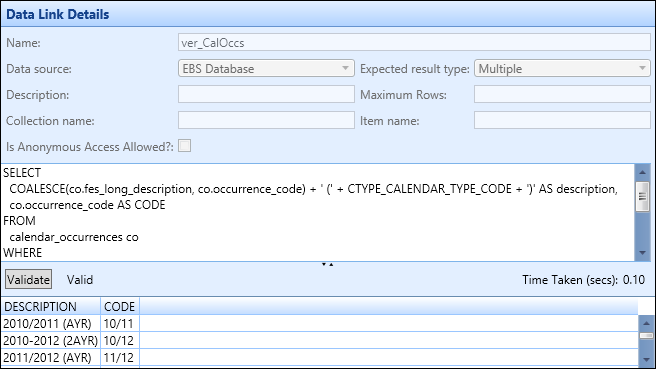
Task: Sort by the DESCRIPTION column header
Action: tap(51, 307)
